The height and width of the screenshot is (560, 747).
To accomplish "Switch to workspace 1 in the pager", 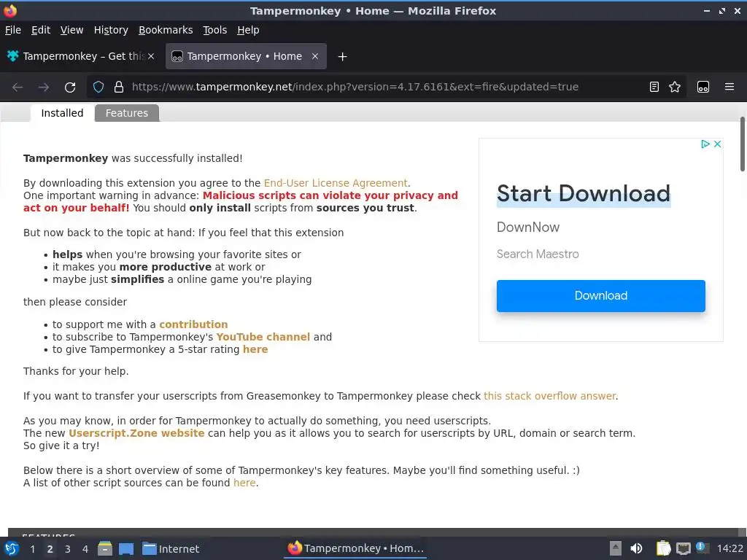I will [x=32, y=549].
